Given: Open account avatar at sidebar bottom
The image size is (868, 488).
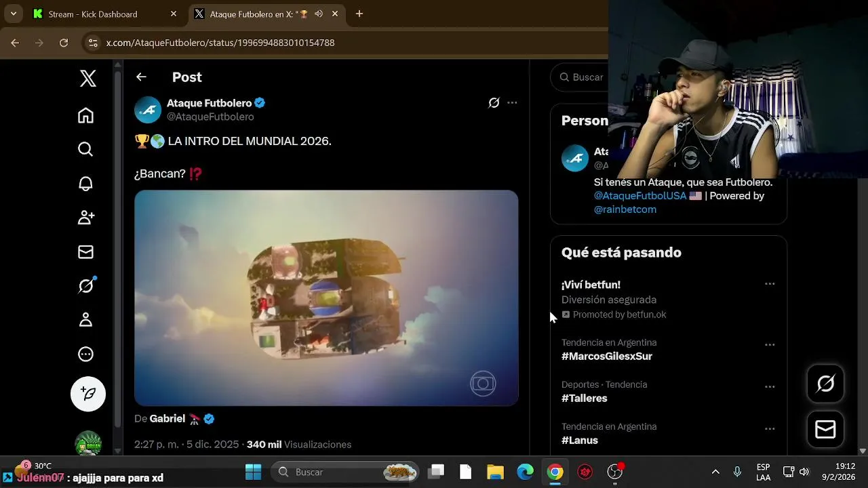Looking at the screenshot, I should click(88, 443).
